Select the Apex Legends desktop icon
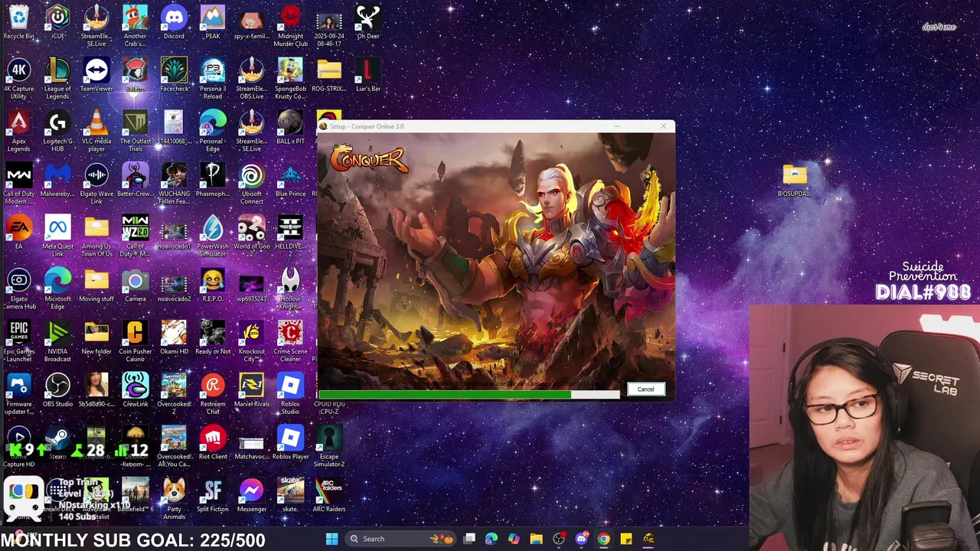The width and height of the screenshot is (980, 551). pos(18,131)
